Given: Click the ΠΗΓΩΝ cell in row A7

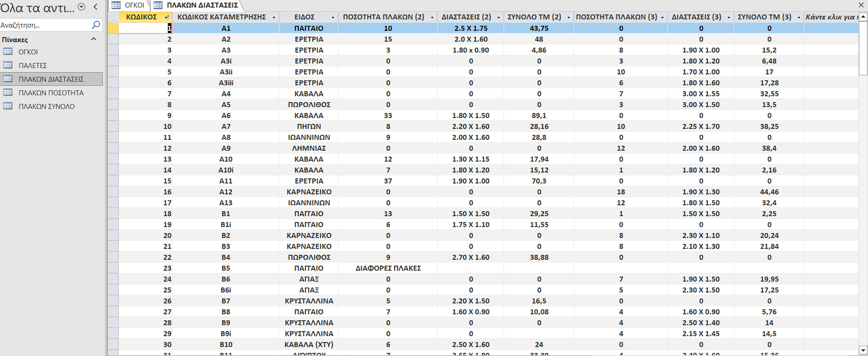Looking at the screenshot, I should [x=309, y=126].
